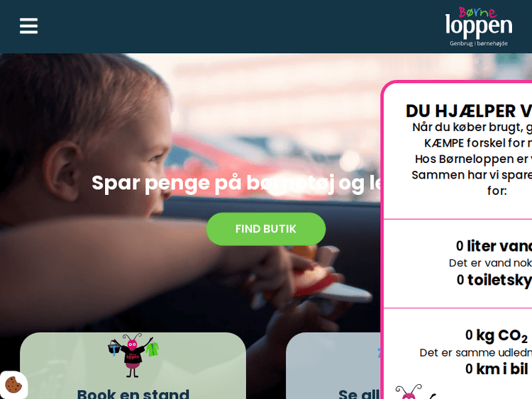This screenshot has height=399, width=532.
Task: Click the '0 toiletsky' statistic
Action: coord(494,280)
